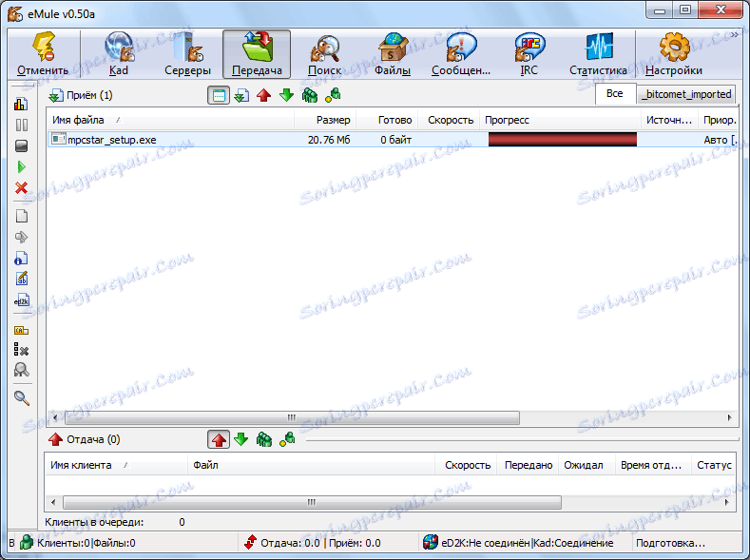Open the Поиск search page
This screenshot has height=560, width=750.
pos(325,54)
